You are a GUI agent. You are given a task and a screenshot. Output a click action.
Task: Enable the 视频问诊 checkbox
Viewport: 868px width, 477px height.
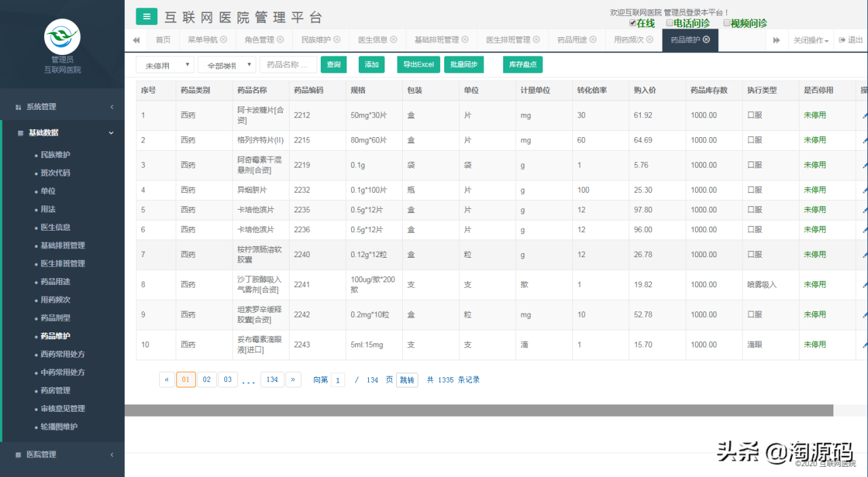[727, 22]
